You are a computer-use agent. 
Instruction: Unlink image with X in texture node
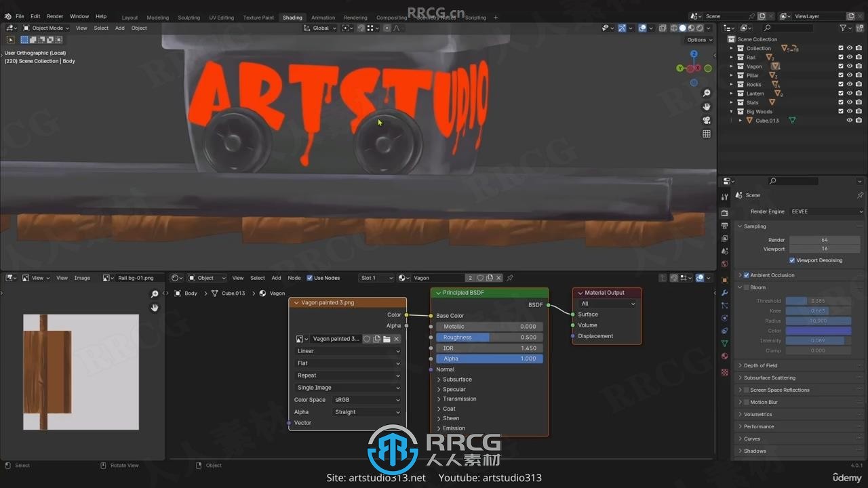click(397, 339)
